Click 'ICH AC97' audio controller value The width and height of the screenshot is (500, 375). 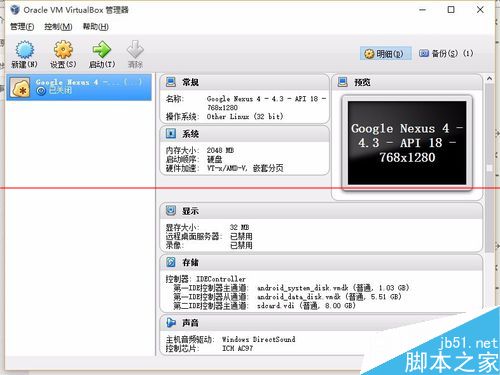point(238,348)
